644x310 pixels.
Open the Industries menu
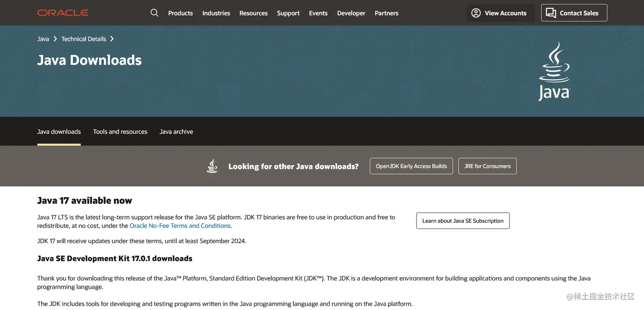point(216,13)
